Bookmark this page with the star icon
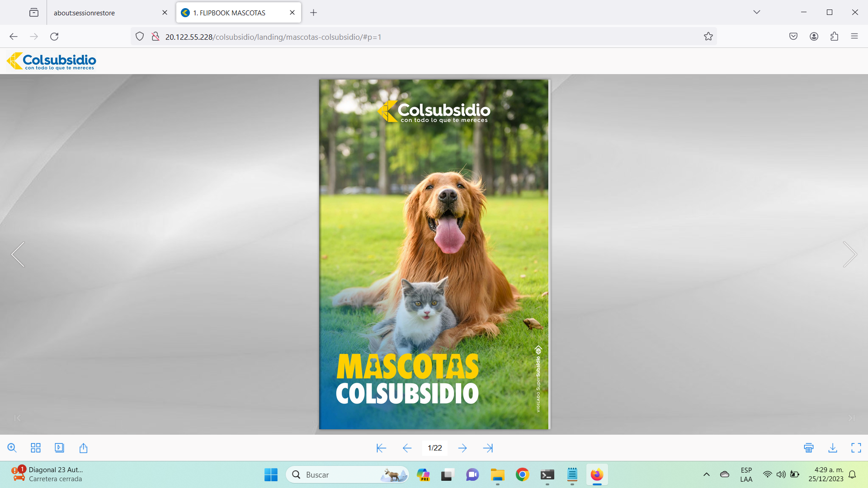This screenshot has width=868, height=488. (708, 37)
